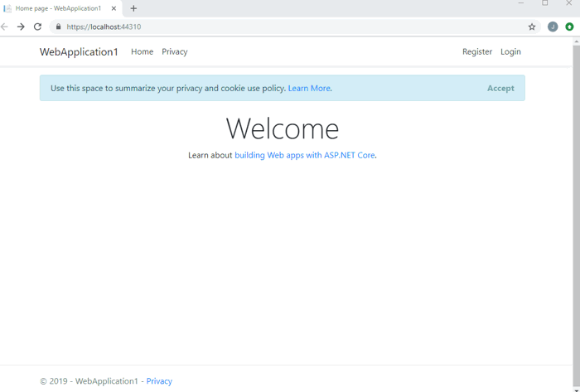
Task: Open the Home nav menu item
Action: click(x=142, y=51)
